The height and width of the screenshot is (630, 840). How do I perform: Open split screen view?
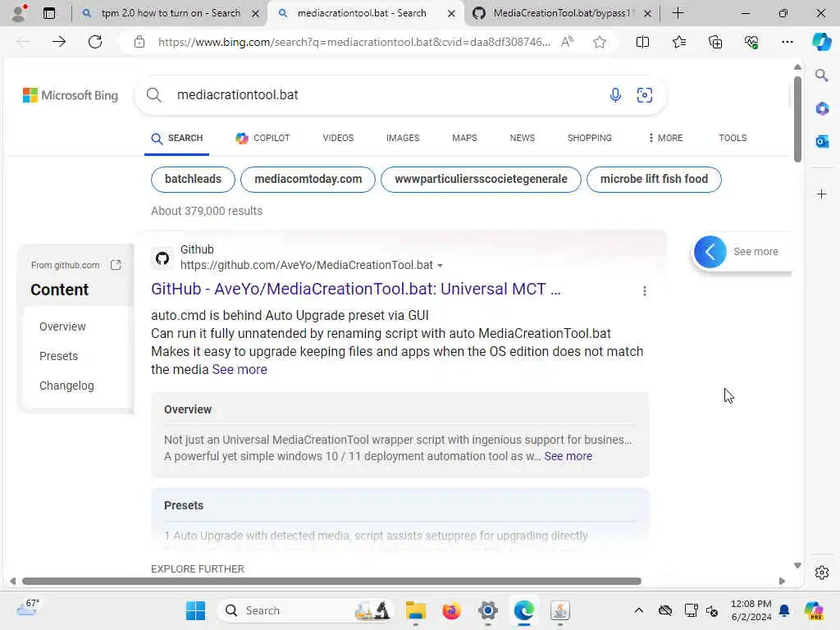pyautogui.click(x=642, y=42)
